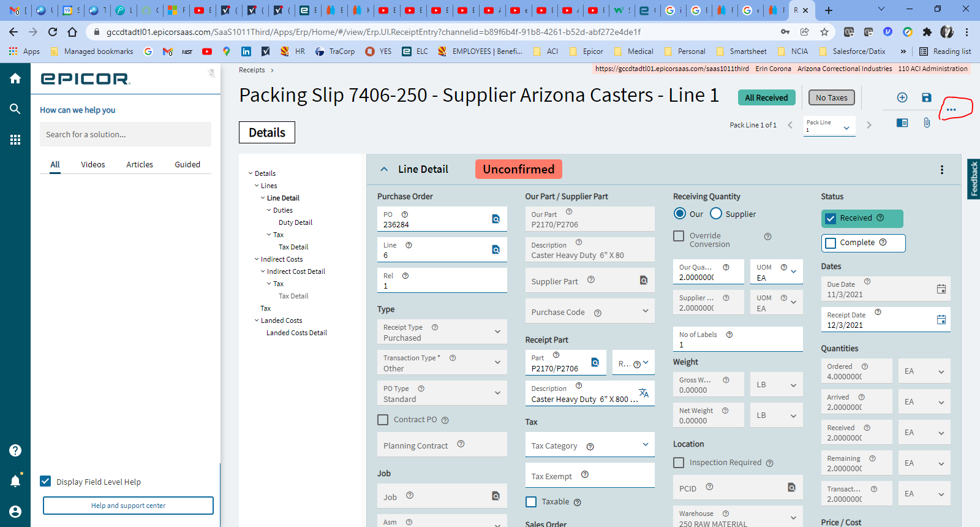The height and width of the screenshot is (527, 980).
Task: Open Receipt Part search icon
Action: (x=595, y=362)
